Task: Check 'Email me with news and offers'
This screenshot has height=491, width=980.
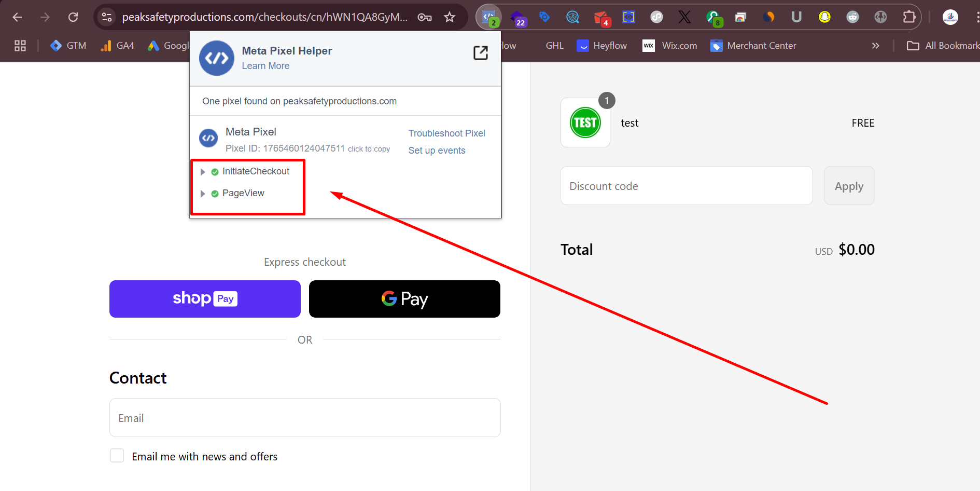Action: tap(117, 456)
